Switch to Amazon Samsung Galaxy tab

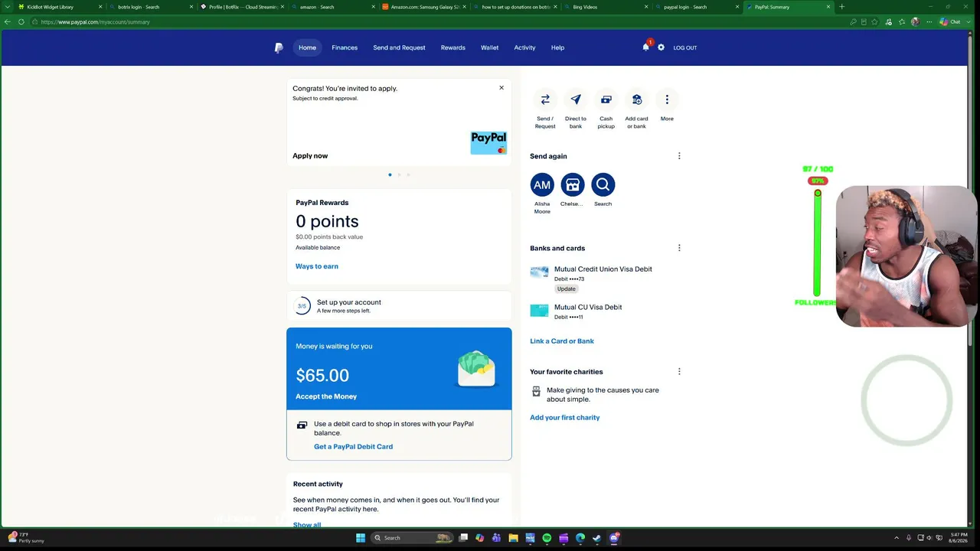(x=423, y=7)
